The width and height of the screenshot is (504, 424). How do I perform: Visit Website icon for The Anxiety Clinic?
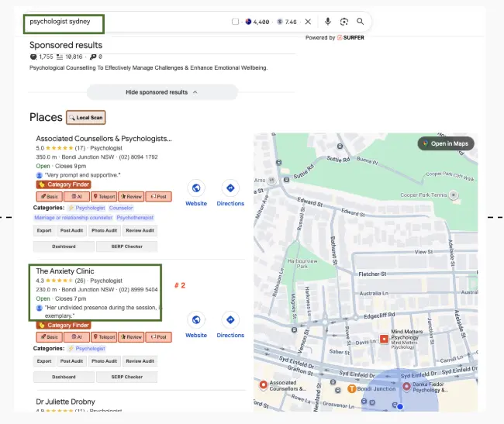pos(196,319)
